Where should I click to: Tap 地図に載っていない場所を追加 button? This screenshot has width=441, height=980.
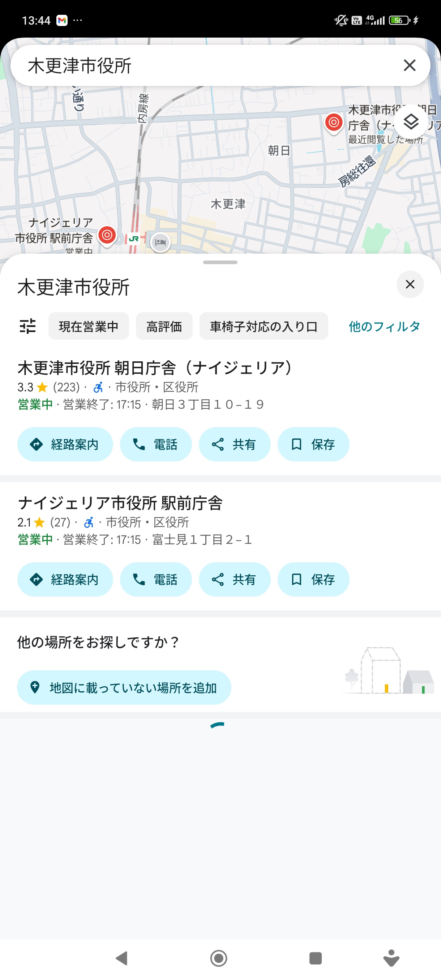124,687
